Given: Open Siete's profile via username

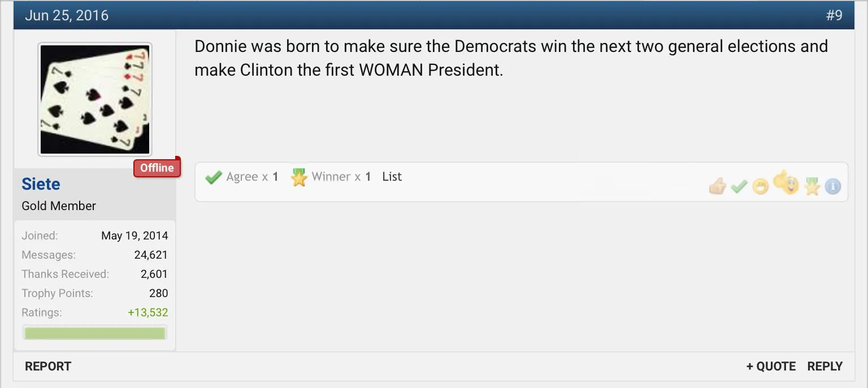Looking at the screenshot, I should click(41, 184).
